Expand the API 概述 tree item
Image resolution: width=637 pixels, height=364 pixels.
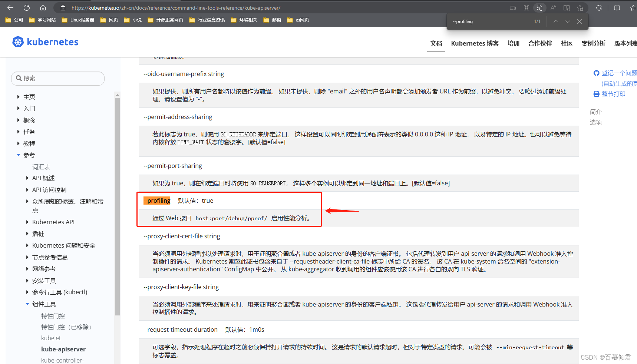click(27, 178)
